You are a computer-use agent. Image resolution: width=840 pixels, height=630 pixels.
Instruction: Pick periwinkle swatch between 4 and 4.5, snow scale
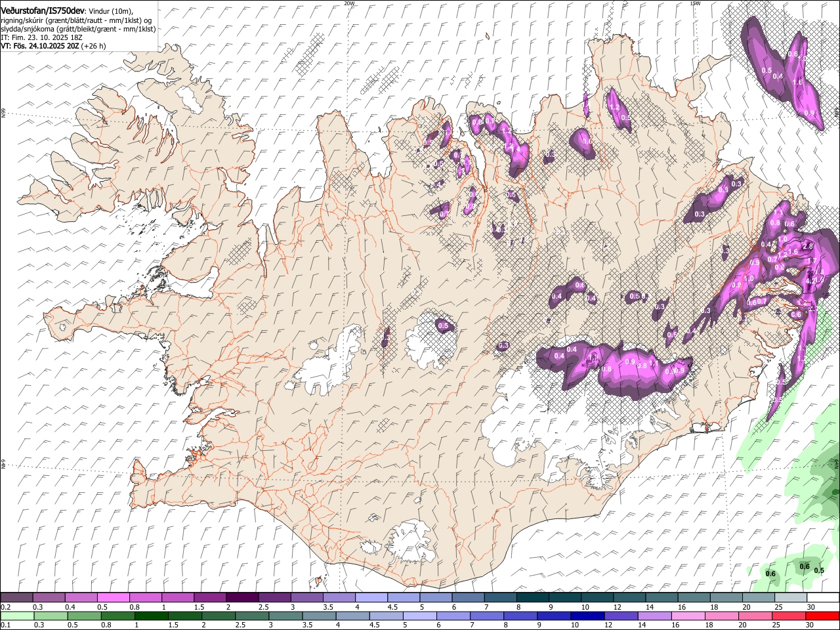371,598
